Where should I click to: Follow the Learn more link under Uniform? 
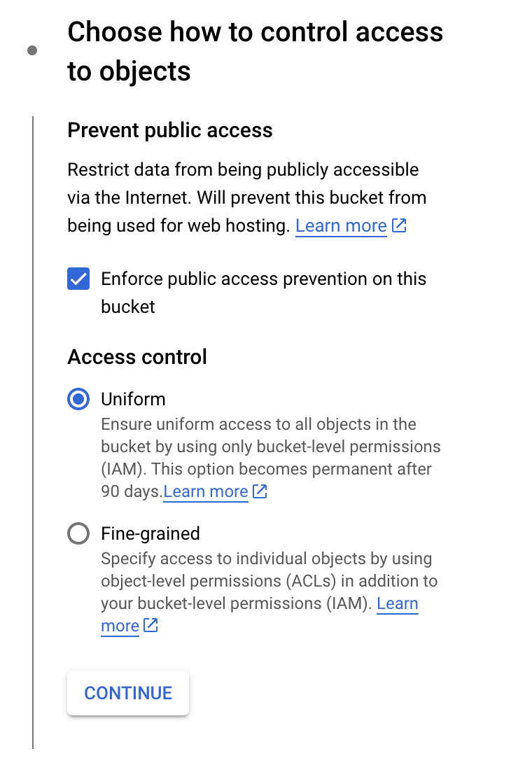click(206, 492)
